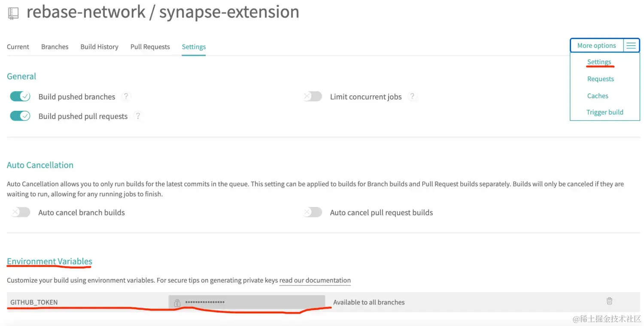
Task: Toggle Auto cancel pull request builds on
Action: pos(313,212)
